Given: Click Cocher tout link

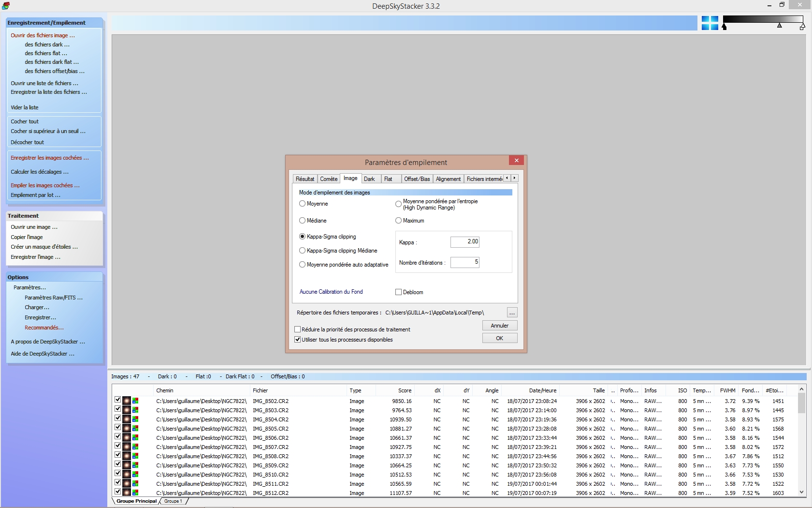Looking at the screenshot, I should (x=25, y=121).
